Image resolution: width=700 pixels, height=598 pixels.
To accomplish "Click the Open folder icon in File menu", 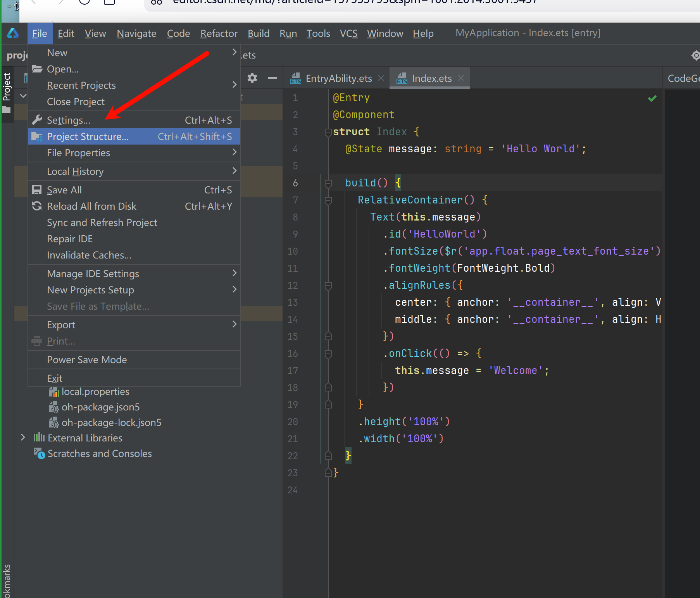I will (37, 69).
